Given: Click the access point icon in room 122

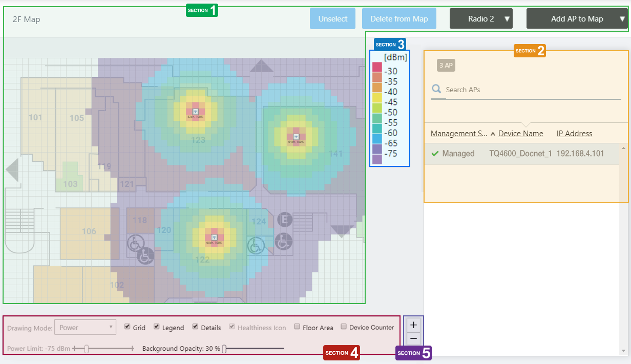Looking at the screenshot, I should point(215,237).
